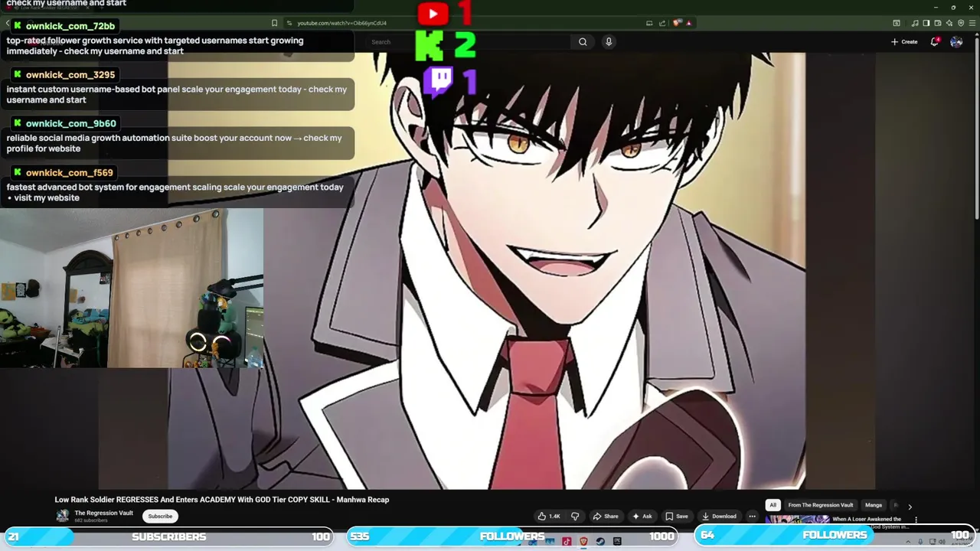Open the Brave Wallet icon
This screenshot has height=551, width=980.
pos(938,23)
